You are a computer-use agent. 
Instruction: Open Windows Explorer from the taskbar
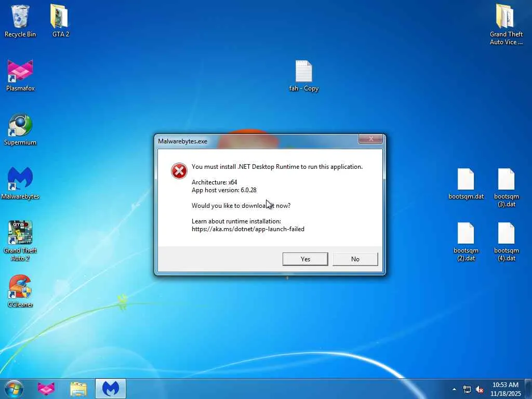click(78, 389)
